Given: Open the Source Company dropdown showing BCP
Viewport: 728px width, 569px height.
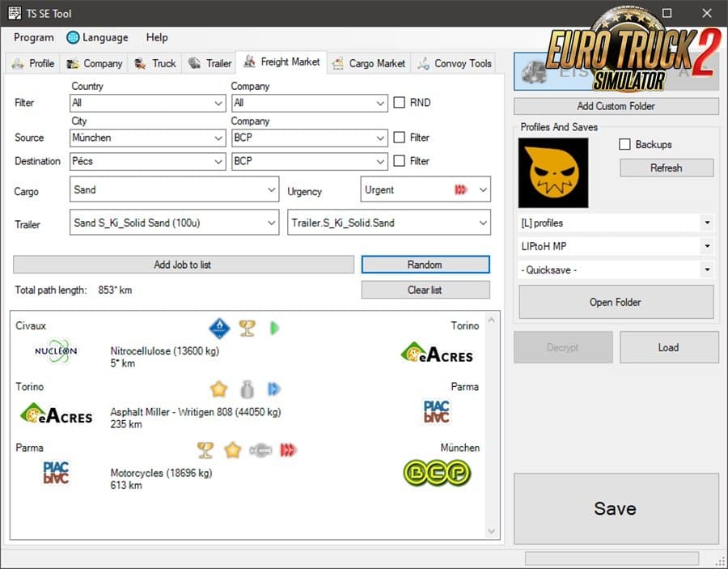Looking at the screenshot, I should [x=310, y=138].
